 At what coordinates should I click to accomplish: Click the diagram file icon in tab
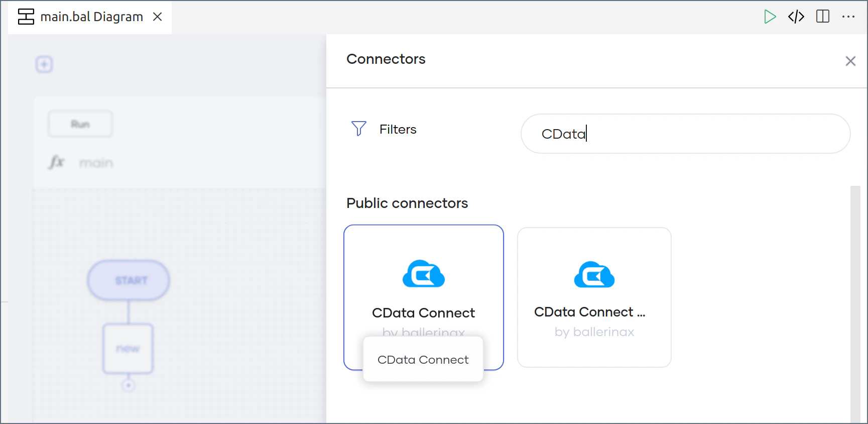[26, 17]
